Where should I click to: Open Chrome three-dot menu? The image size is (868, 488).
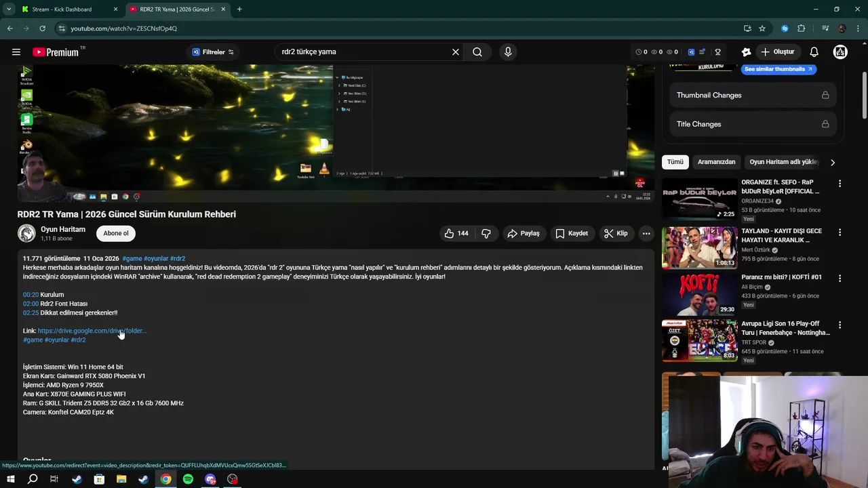coord(857,28)
